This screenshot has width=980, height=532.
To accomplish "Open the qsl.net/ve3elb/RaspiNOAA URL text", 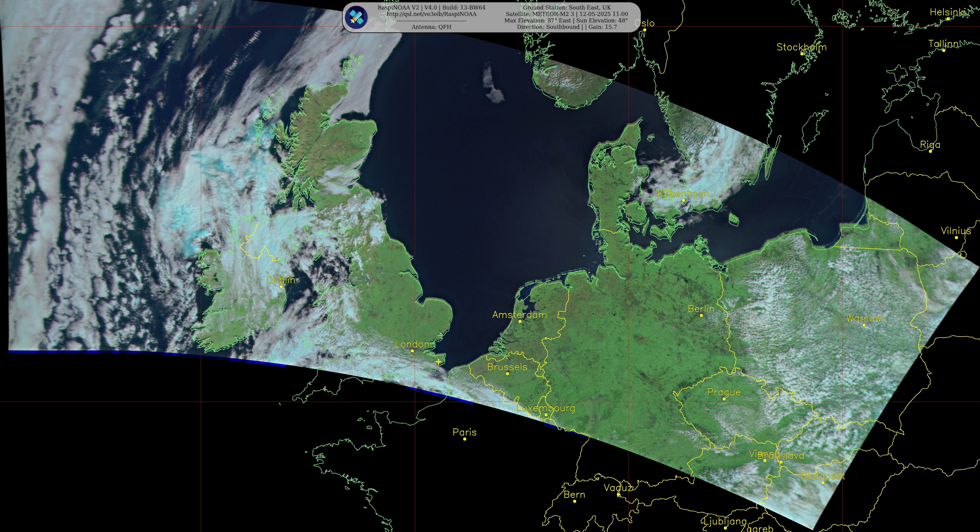I will coord(431,14).
